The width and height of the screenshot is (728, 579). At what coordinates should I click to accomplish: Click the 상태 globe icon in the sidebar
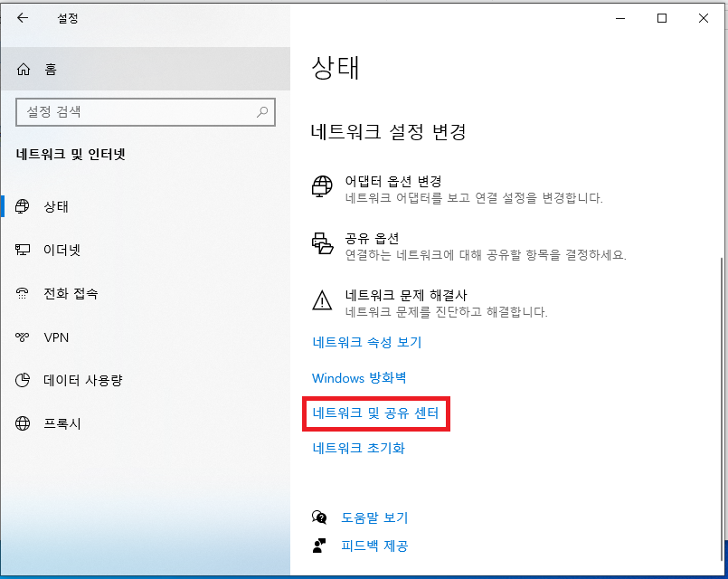pos(23,206)
